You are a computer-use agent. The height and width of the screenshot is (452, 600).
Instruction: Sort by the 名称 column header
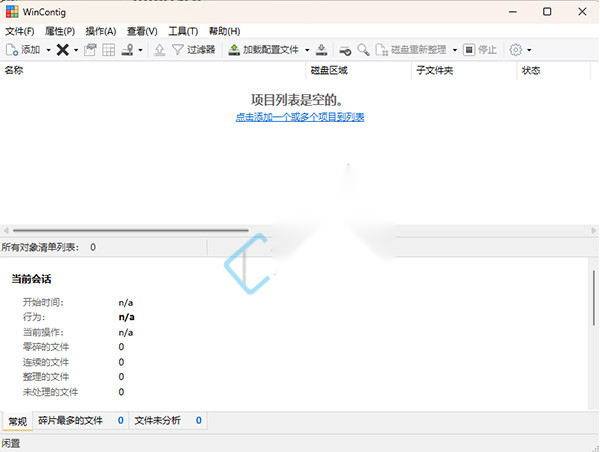point(153,70)
